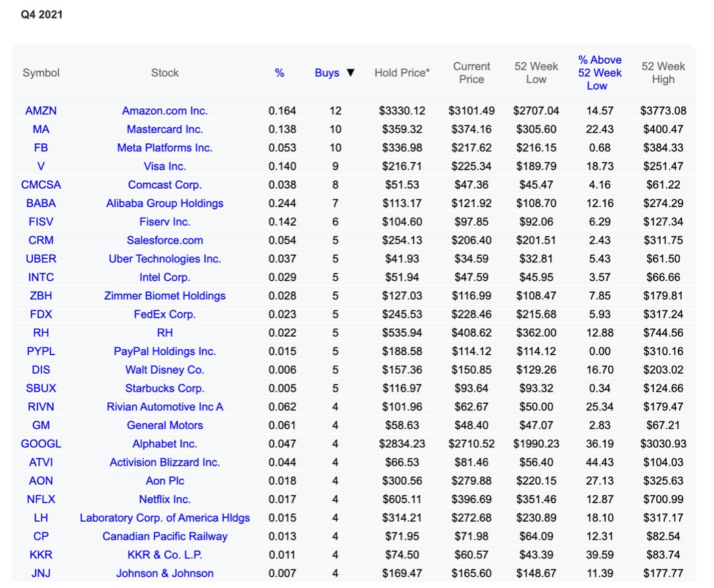Screen dimensions: 714x588
Task: Click CMCSA ticker symbol
Action: (x=41, y=185)
